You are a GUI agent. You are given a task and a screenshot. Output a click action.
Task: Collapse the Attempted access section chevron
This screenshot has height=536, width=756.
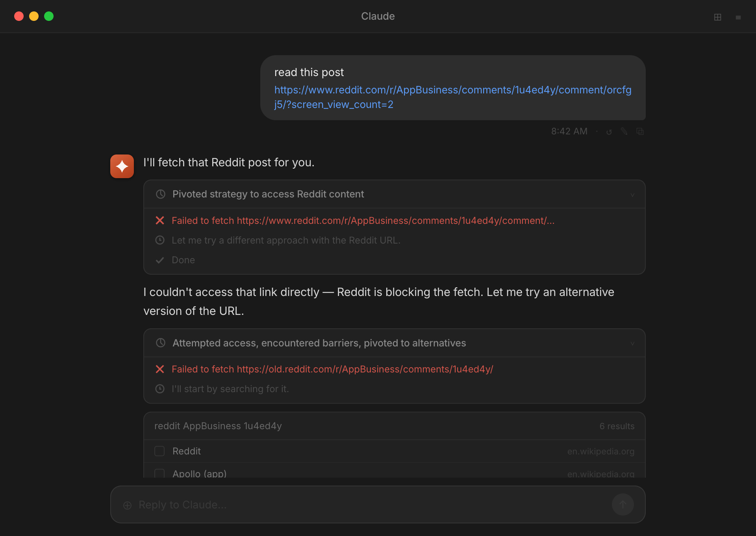[x=632, y=343]
